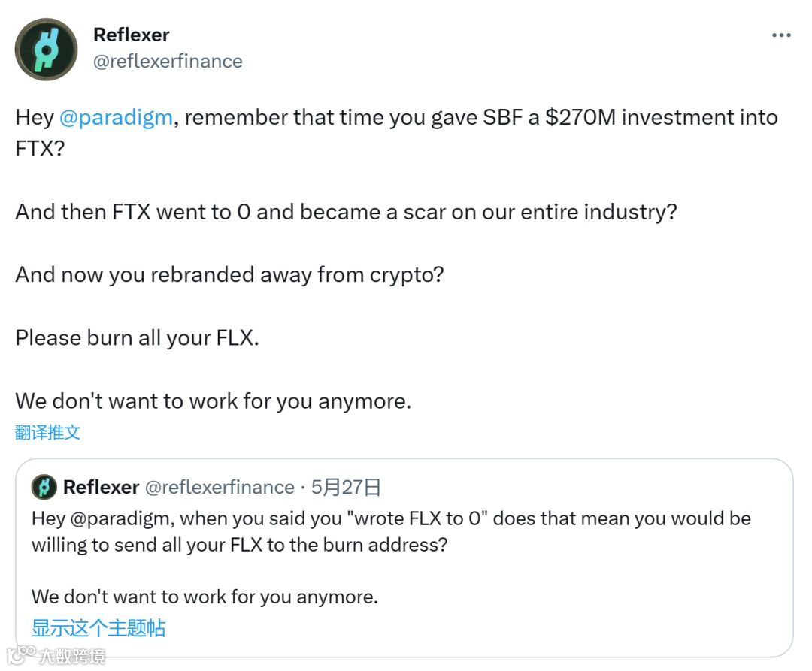The width and height of the screenshot is (812, 671).
Task: Click the "rebranded away from crypto?" line
Action: 229,274
